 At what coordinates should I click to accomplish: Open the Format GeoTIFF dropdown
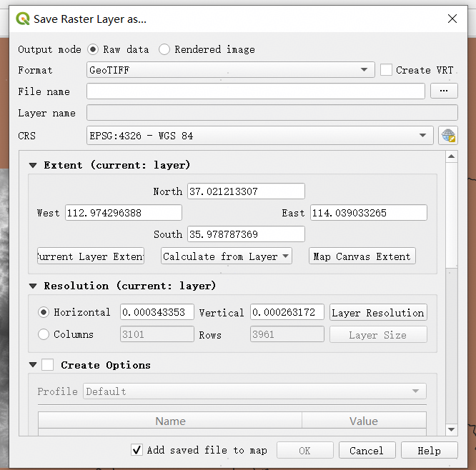[x=230, y=70]
